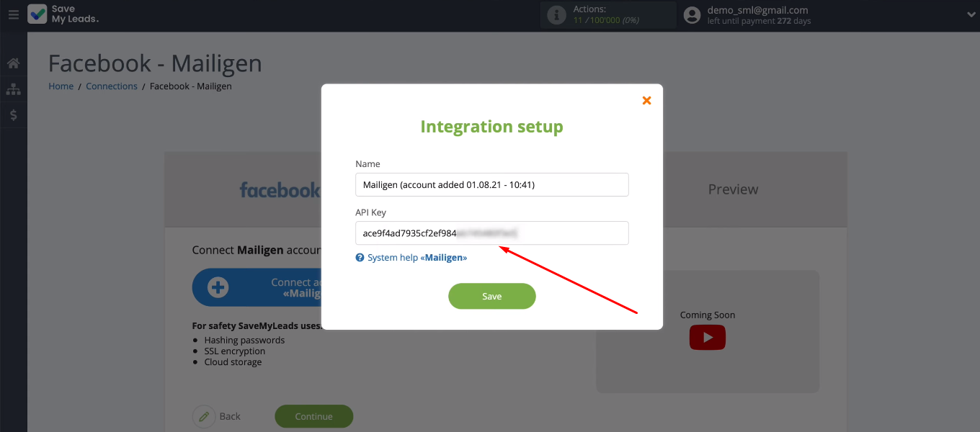Click the Connect account Mailigen button

click(x=257, y=288)
